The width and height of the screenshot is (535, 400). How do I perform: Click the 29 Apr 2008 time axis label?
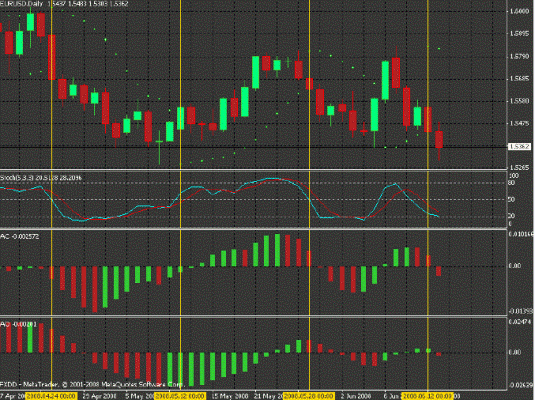pyautogui.click(x=100, y=396)
